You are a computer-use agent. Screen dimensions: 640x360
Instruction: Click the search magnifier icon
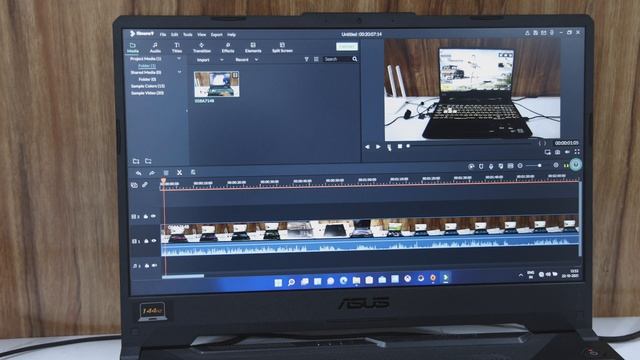point(355,60)
